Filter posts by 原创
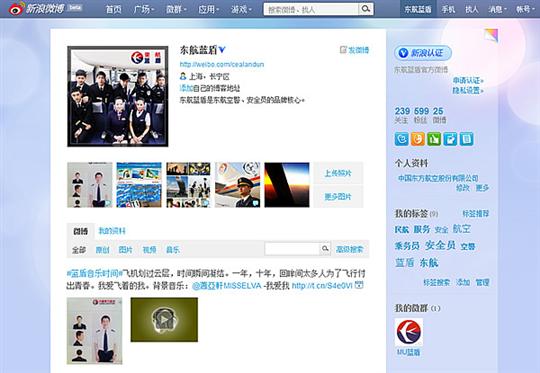The width and height of the screenshot is (540, 373). point(102,250)
